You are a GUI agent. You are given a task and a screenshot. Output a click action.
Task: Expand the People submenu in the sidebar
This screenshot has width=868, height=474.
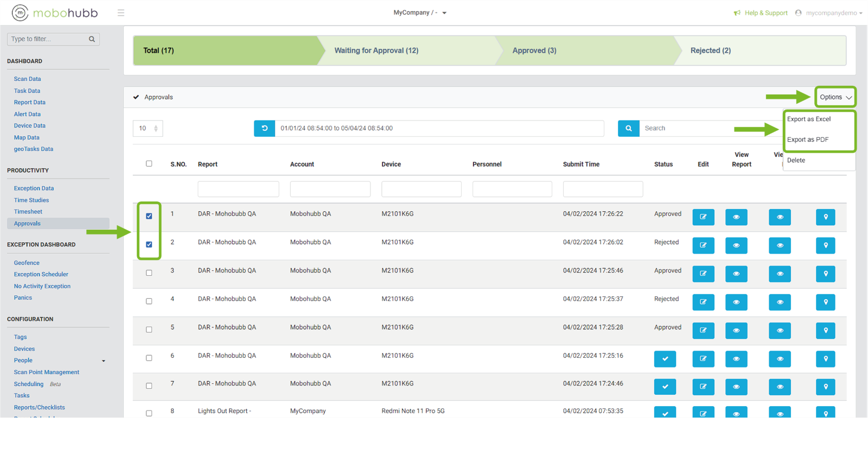point(103,361)
